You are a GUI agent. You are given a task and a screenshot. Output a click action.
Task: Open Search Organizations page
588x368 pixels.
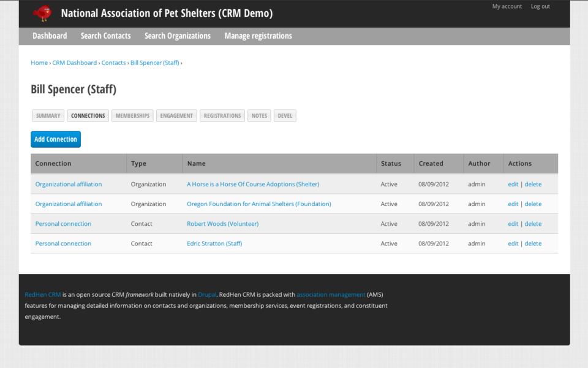pos(178,36)
